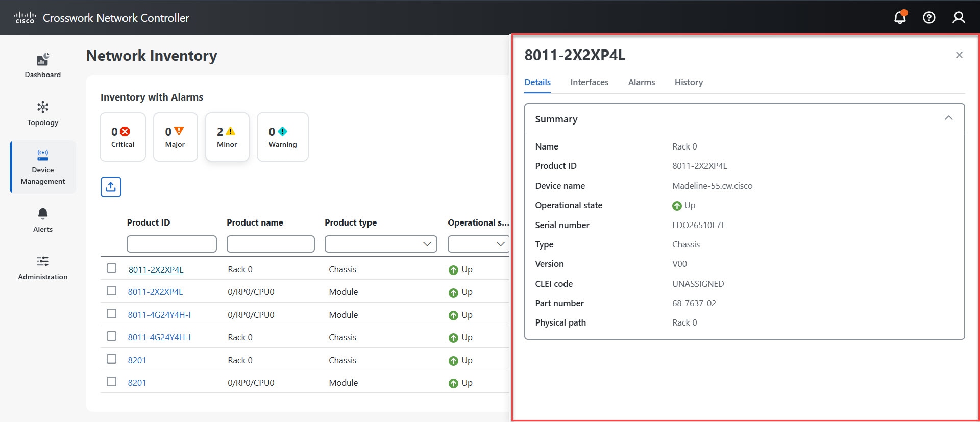Click the export upload icon button
The width and height of the screenshot is (980, 422).
[x=111, y=187]
